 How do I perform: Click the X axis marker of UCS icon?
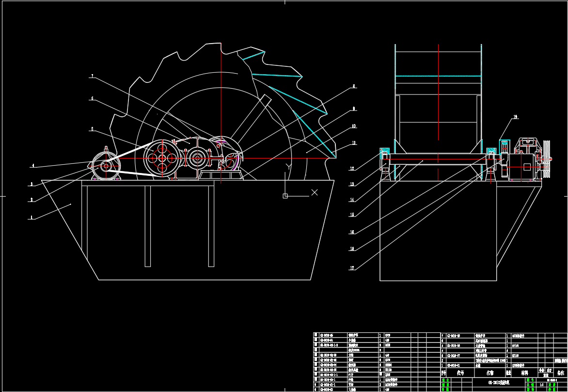click(315, 192)
